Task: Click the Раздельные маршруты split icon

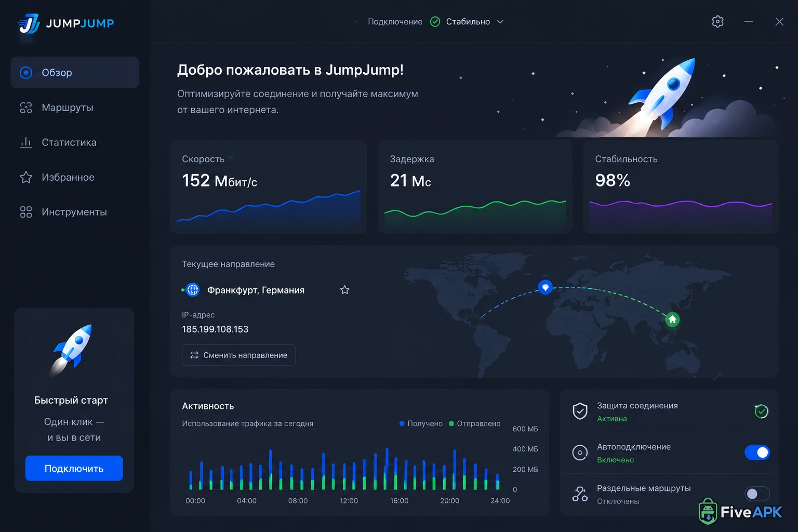Action: (580, 494)
